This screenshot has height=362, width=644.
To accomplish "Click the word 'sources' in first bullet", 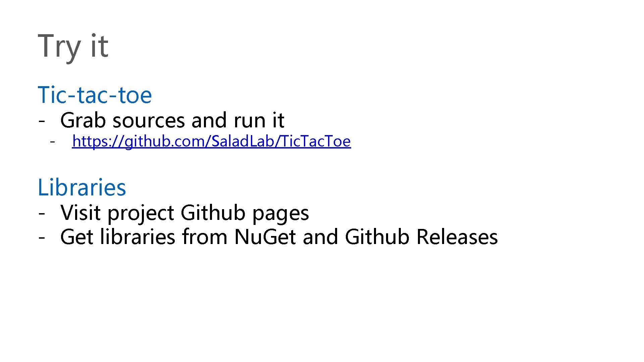I will tap(148, 120).
